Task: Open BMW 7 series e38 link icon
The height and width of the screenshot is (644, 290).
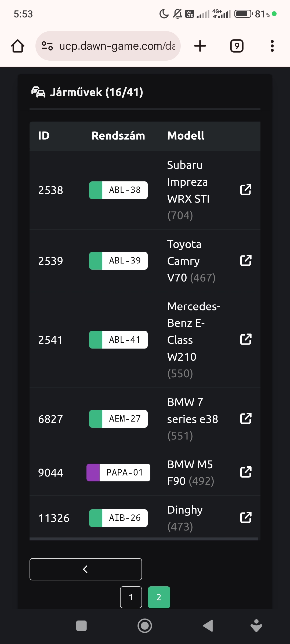Action: coord(246,418)
